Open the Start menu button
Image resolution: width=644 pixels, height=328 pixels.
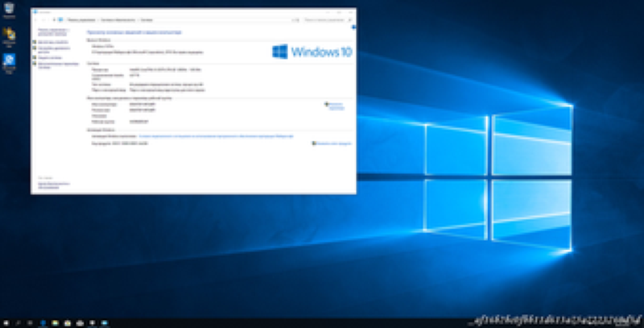[6, 323]
